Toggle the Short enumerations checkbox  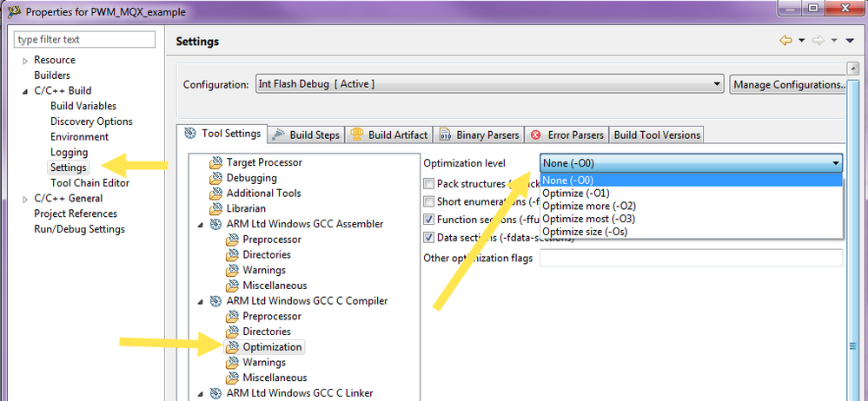click(428, 201)
